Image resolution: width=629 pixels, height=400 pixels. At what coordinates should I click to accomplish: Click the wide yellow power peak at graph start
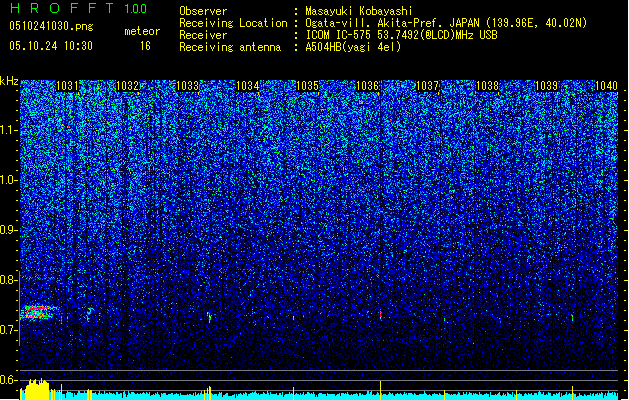(x=37, y=389)
